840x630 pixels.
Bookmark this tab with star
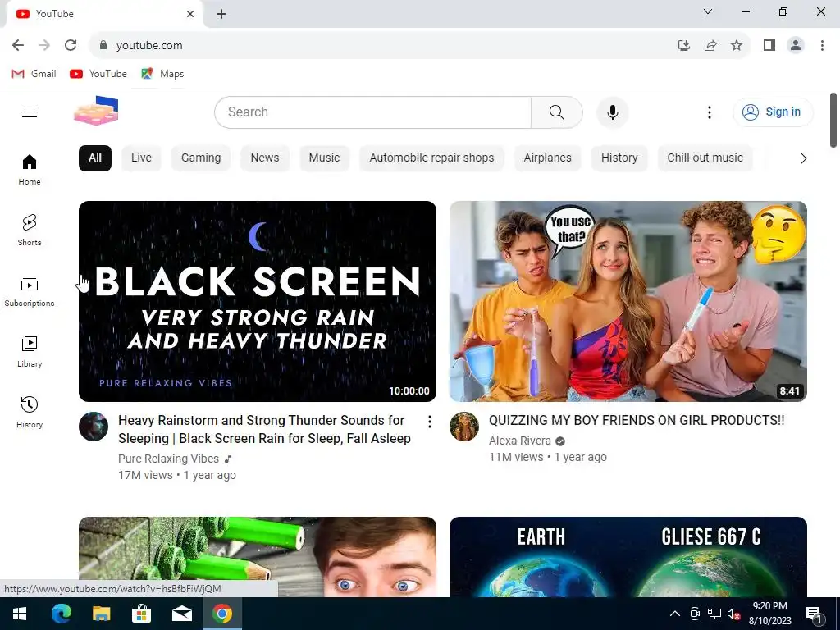point(737,46)
